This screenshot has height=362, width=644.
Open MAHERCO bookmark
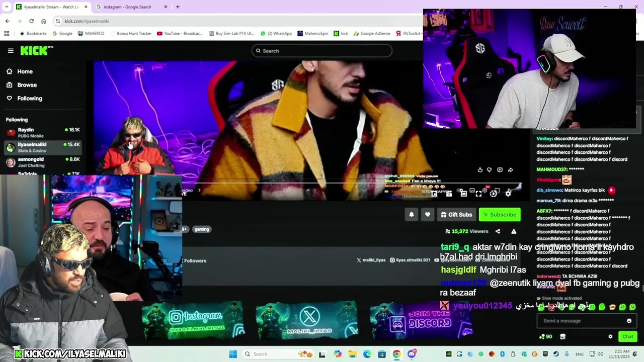[91, 34]
